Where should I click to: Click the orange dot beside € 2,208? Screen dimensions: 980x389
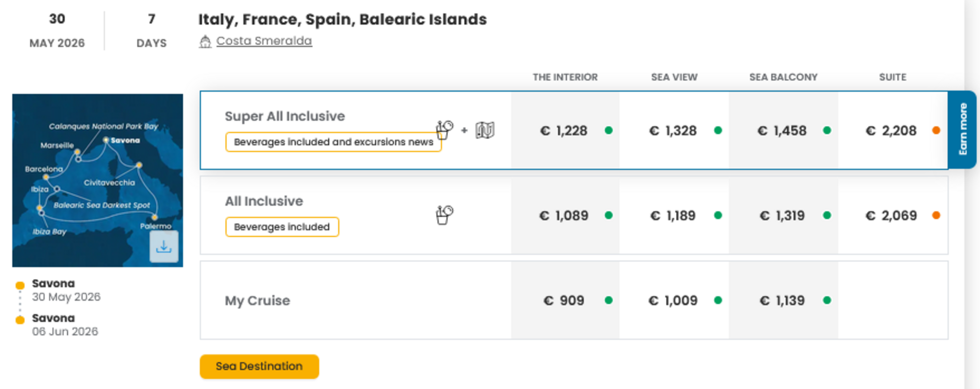tap(936, 130)
